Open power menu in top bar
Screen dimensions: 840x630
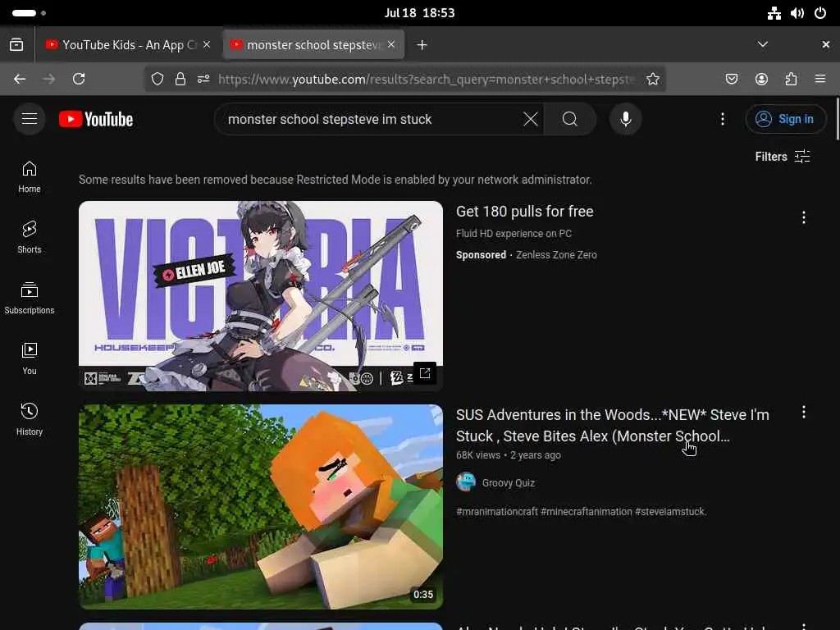click(x=820, y=13)
